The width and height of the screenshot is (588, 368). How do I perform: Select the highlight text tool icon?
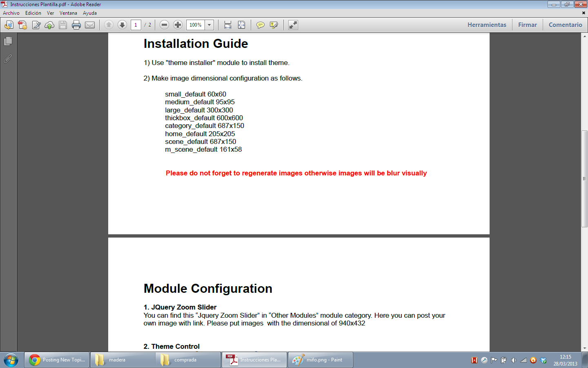(x=274, y=25)
